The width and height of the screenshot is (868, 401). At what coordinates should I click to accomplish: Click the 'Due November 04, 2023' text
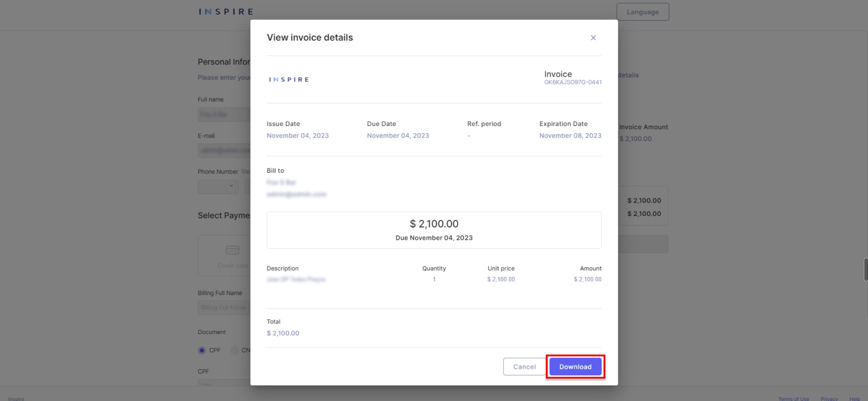pos(434,238)
